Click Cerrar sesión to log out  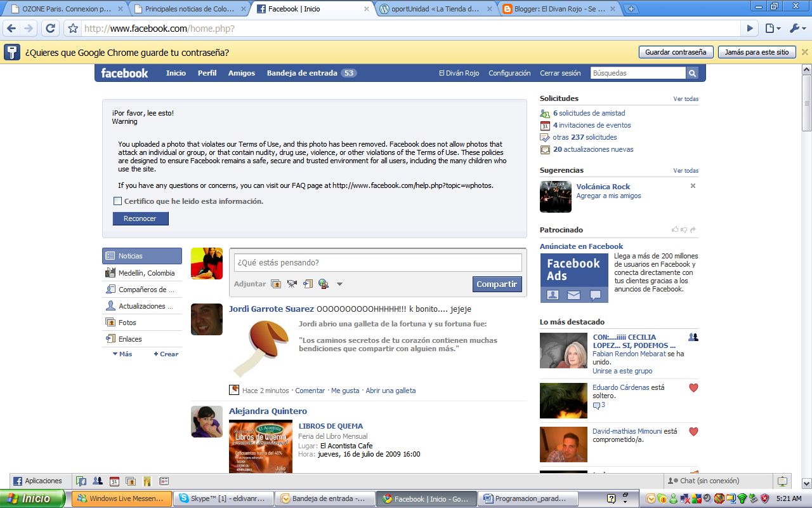coord(560,73)
